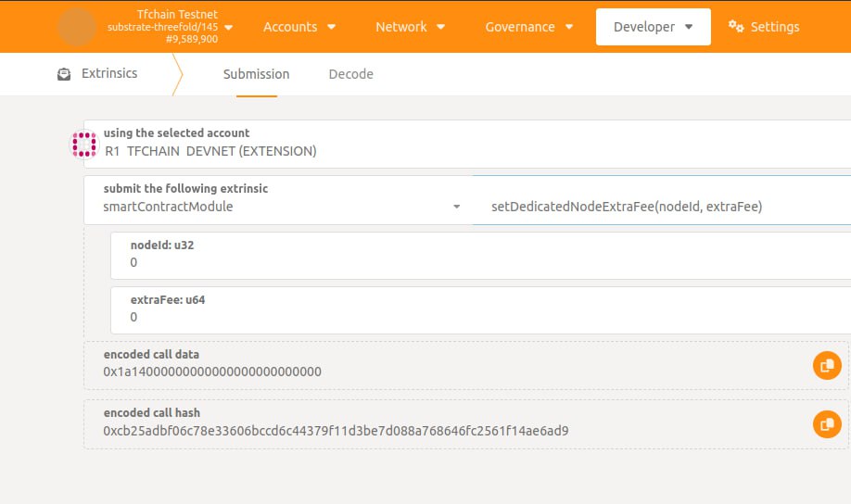Click the Tfchain network logo circle
The width and height of the screenshot is (851, 504).
tap(77, 27)
